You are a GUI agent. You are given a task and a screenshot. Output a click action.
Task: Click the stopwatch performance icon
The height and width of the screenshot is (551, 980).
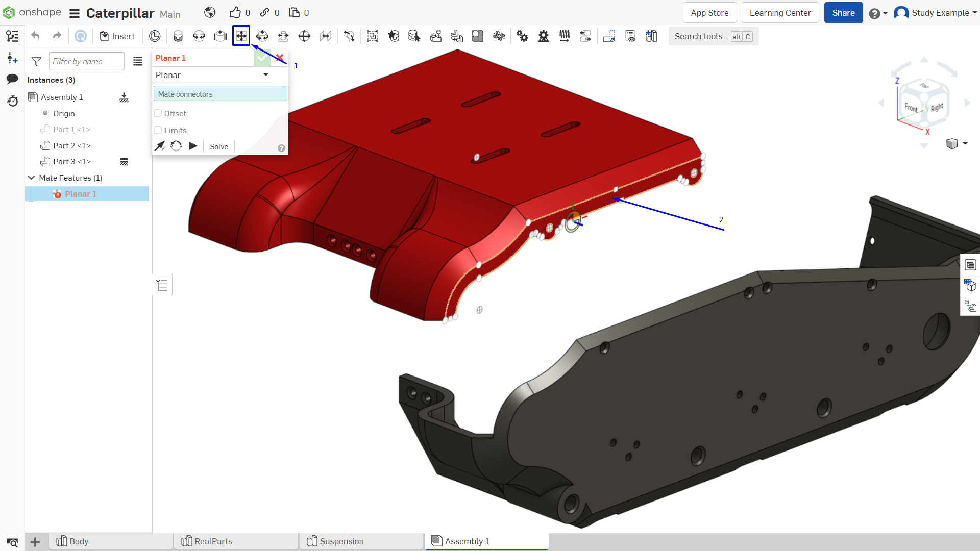[12, 101]
